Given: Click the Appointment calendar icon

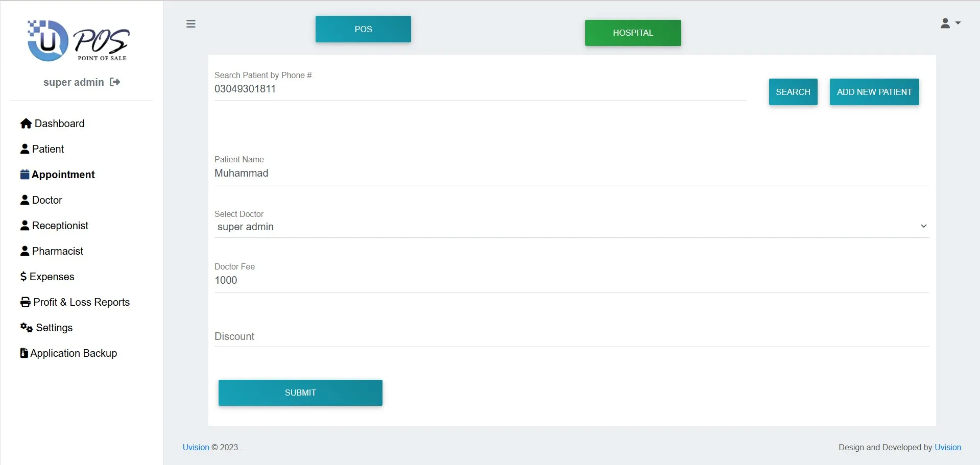Looking at the screenshot, I should 25,175.
